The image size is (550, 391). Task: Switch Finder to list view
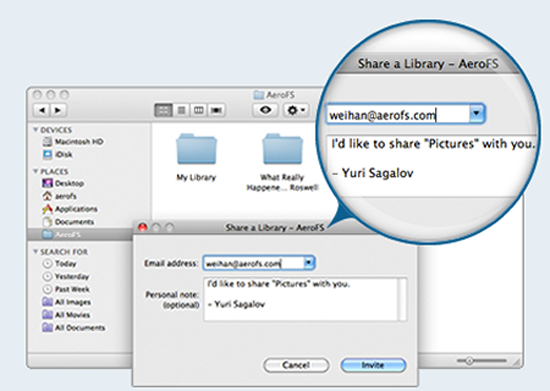[x=181, y=110]
